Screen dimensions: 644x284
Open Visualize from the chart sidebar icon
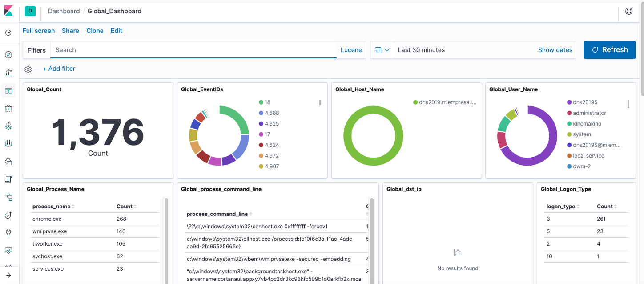click(x=8, y=73)
